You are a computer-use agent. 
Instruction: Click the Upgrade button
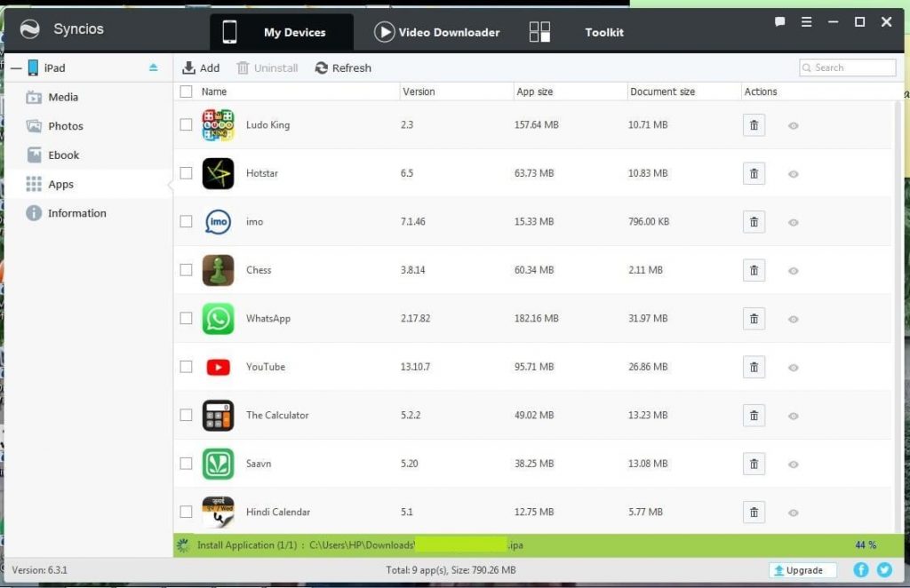(802, 570)
